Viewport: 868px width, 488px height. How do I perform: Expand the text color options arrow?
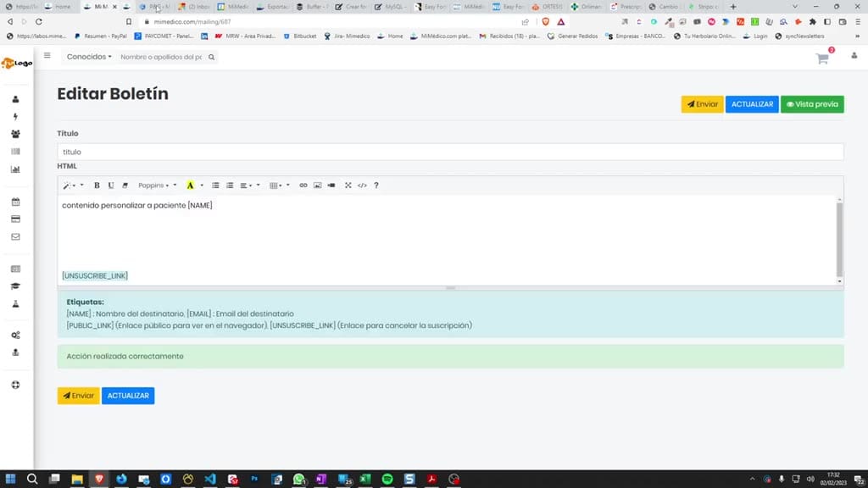pos(202,186)
